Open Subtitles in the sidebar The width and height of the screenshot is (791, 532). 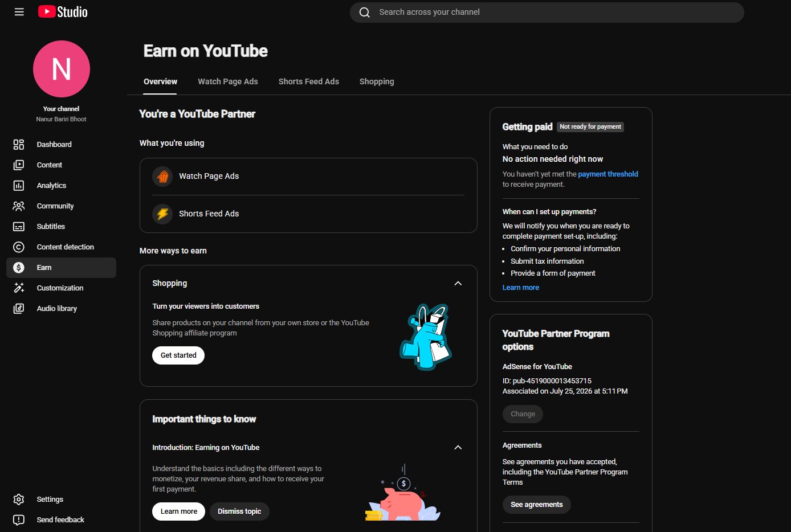[61, 227]
